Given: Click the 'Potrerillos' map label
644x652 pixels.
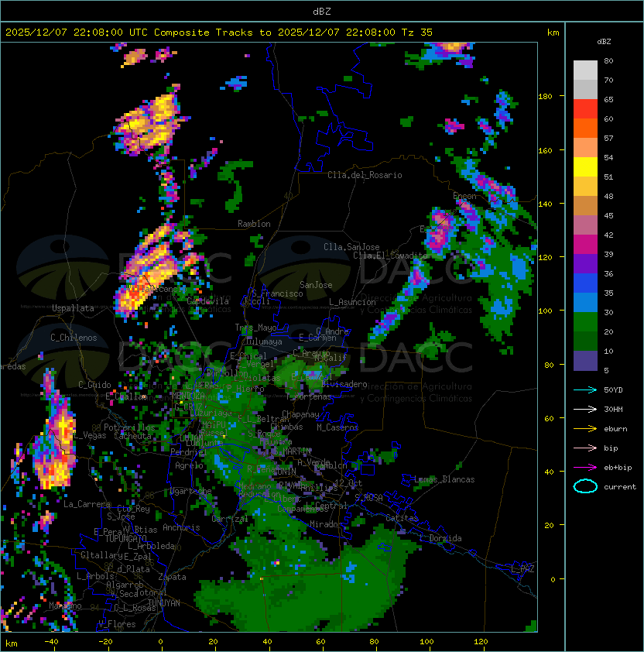Looking at the screenshot, I should 129,427.
